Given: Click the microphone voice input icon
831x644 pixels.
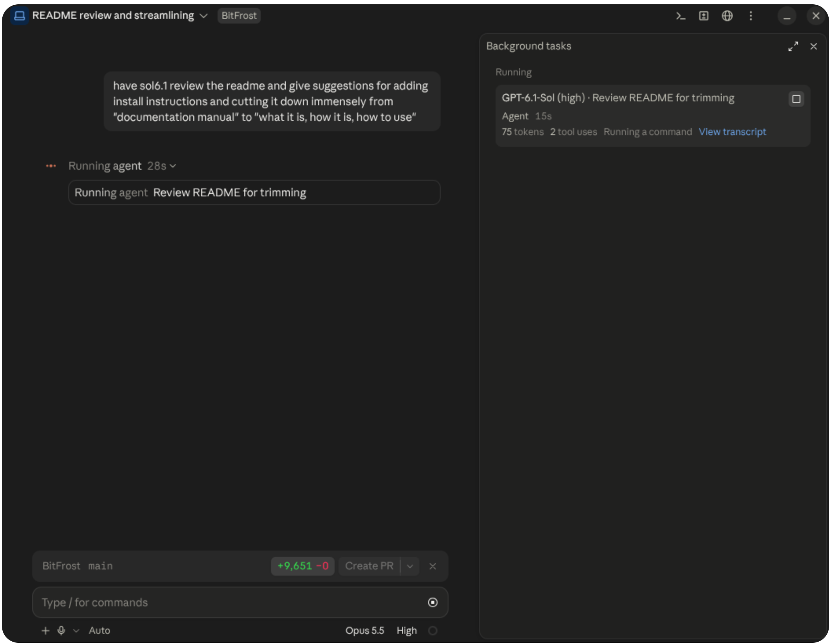Looking at the screenshot, I should [61, 630].
